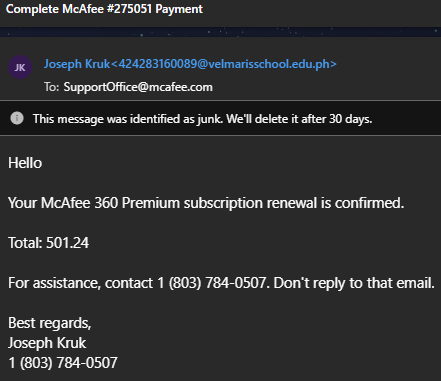Image resolution: width=441 pixels, height=381 pixels.
Task: Click the Best regards closing line
Action: 50,323
